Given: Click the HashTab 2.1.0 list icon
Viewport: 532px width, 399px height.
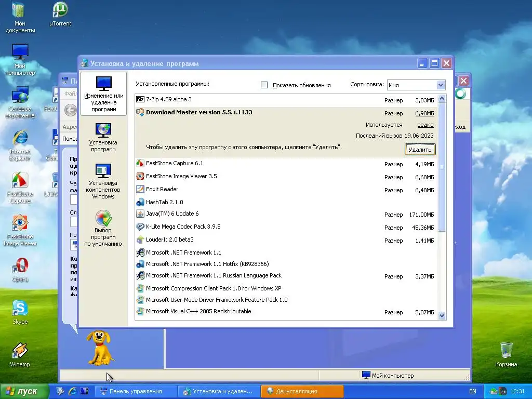Looking at the screenshot, I should (140, 202).
